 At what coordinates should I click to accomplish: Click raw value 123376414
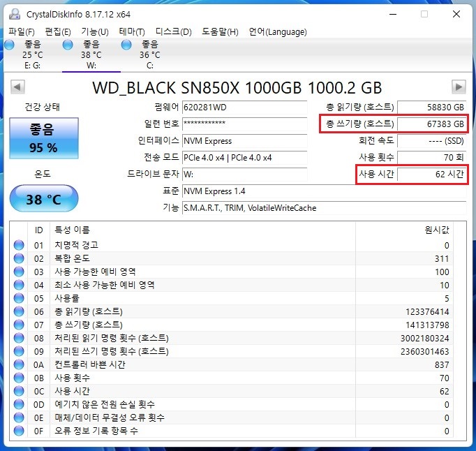(x=427, y=311)
